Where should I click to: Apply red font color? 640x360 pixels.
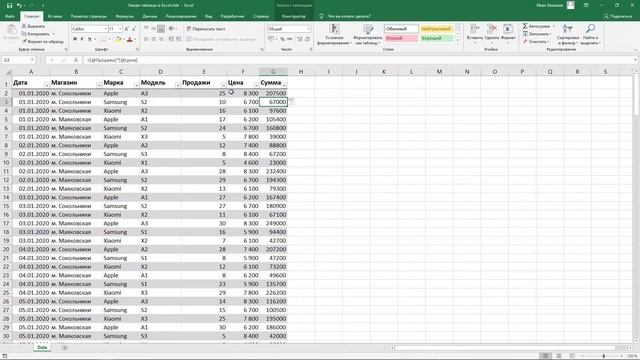pyautogui.click(x=130, y=39)
